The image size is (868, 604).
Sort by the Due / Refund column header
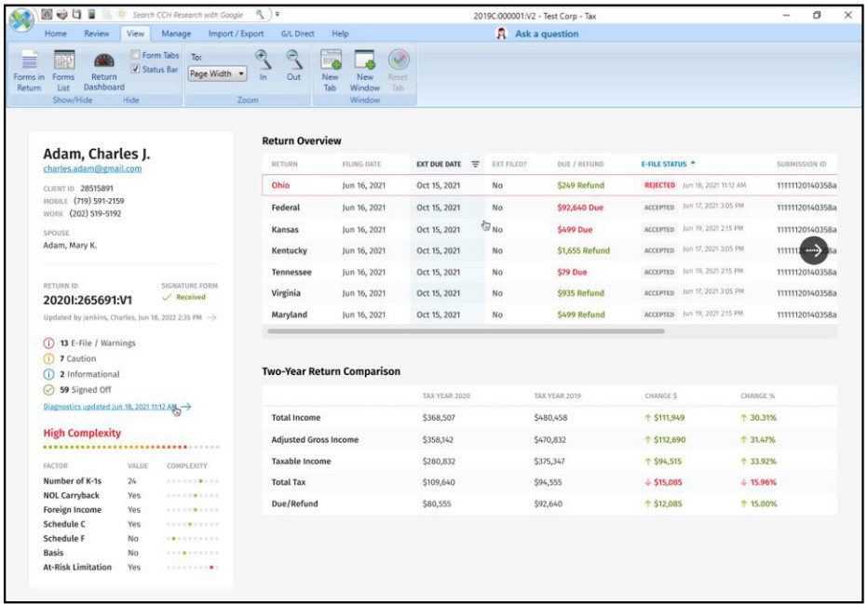click(x=580, y=165)
